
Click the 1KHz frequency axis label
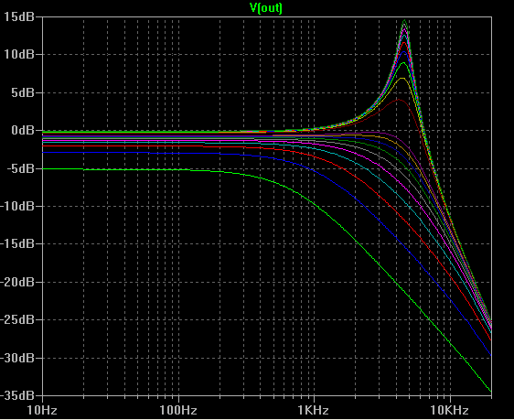pos(314,410)
